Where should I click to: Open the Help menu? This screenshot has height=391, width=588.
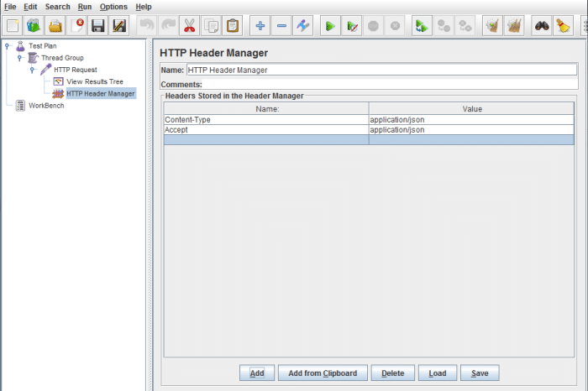[144, 7]
